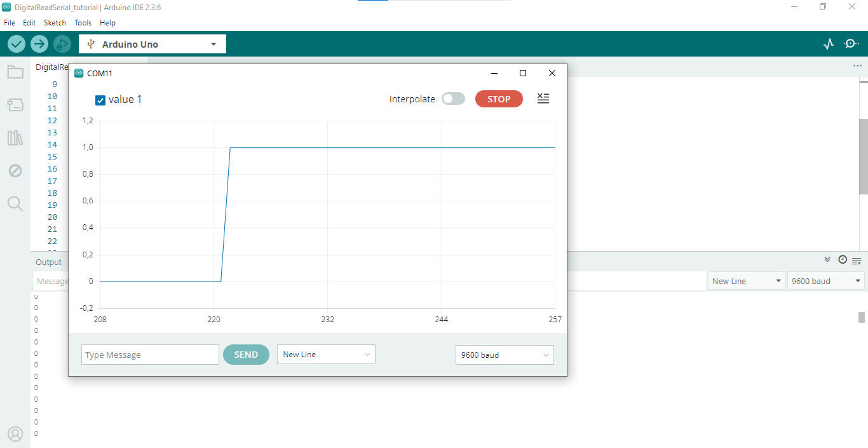Click the Type Message input field
The image size is (868, 448).
click(x=150, y=355)
